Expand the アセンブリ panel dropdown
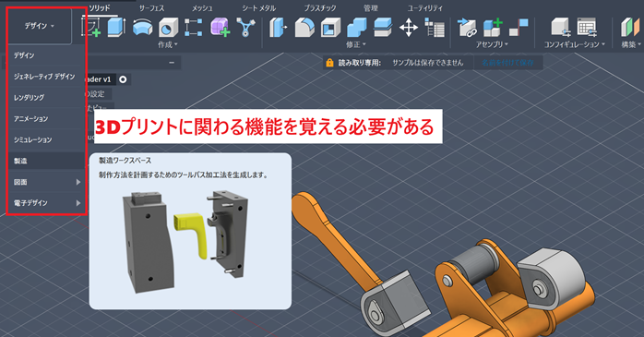 [492, 44]
